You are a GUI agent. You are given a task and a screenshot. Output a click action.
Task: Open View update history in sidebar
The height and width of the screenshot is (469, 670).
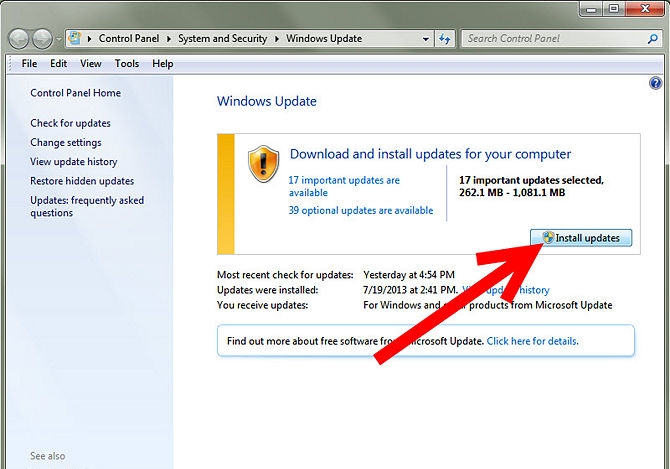73,162
